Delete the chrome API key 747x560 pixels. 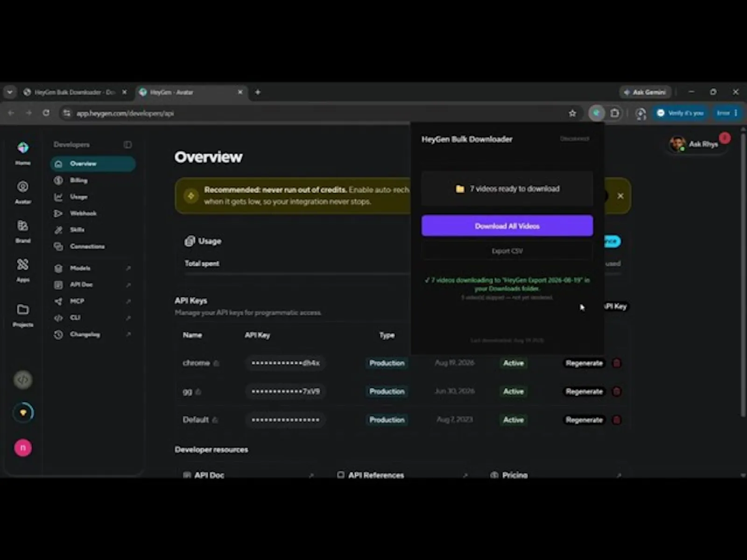point(617,363)
